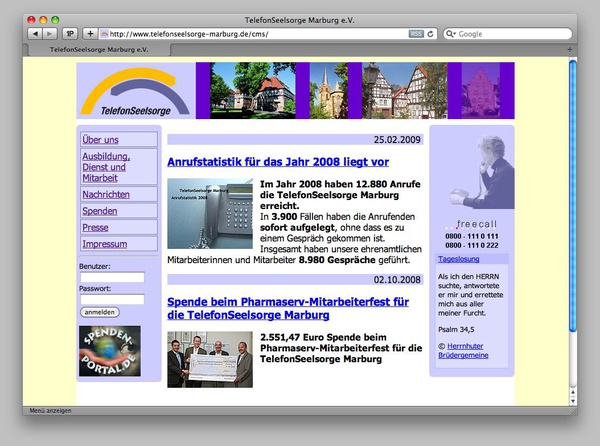The height and width of the screenshot is (446, 600).
Task: Click the anmelden login button
Action: coord(100,312)
